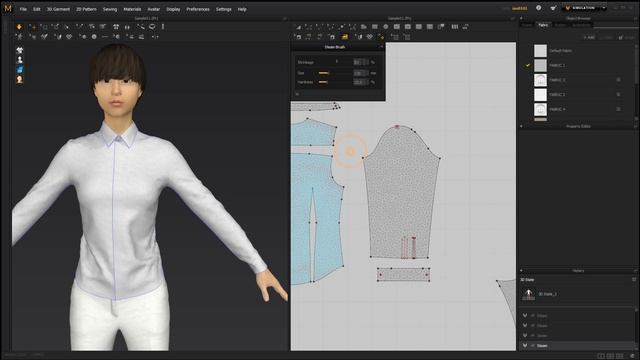Click the last icon in 2D toolbar top row
Screen dimensions: 640x360
point(465,27)
